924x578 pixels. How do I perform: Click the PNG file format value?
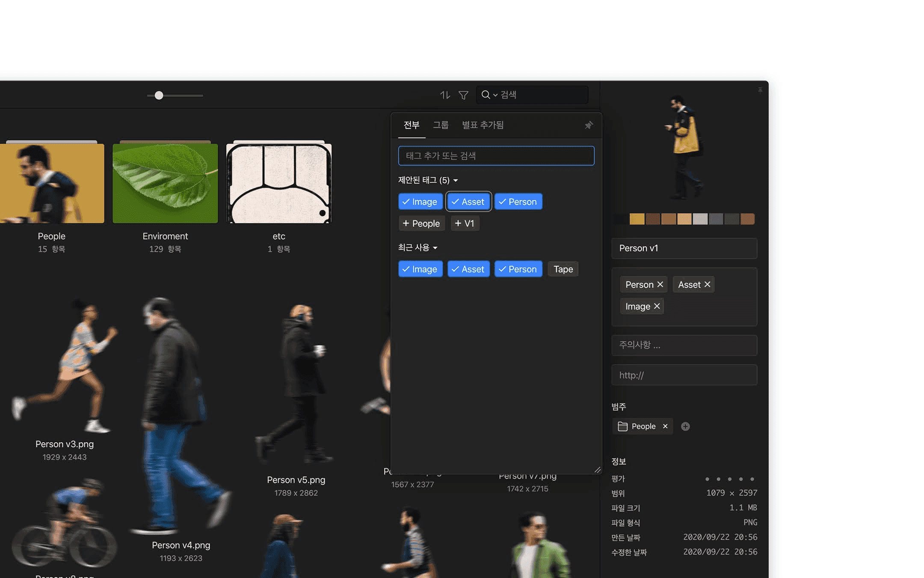750,523
